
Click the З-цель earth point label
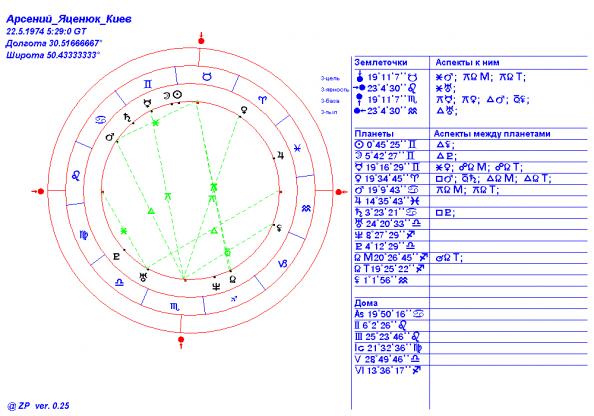pyautogui.click(x=330, y=78)
